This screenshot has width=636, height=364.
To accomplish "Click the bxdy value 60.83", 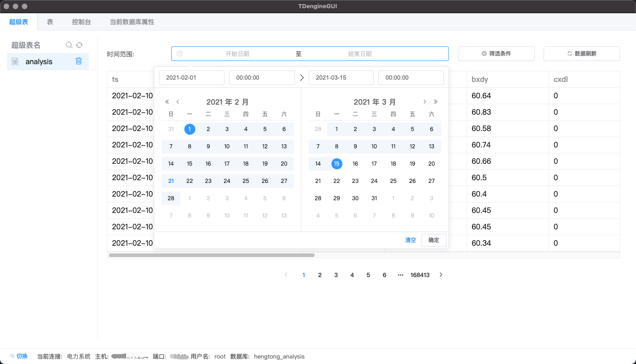I will click(x=481, y=112).
